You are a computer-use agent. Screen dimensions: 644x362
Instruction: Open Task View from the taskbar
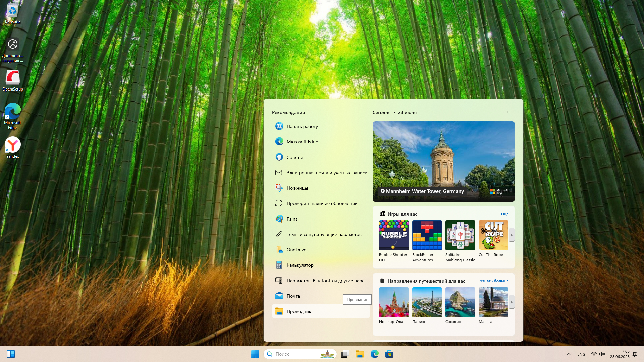point(345,354)
